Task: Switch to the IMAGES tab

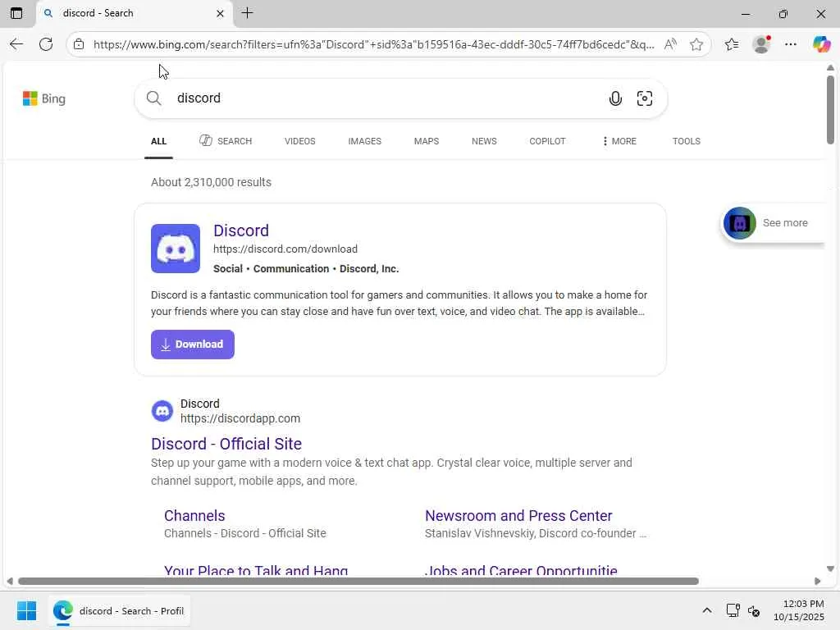Action: (x=365, y=141)
